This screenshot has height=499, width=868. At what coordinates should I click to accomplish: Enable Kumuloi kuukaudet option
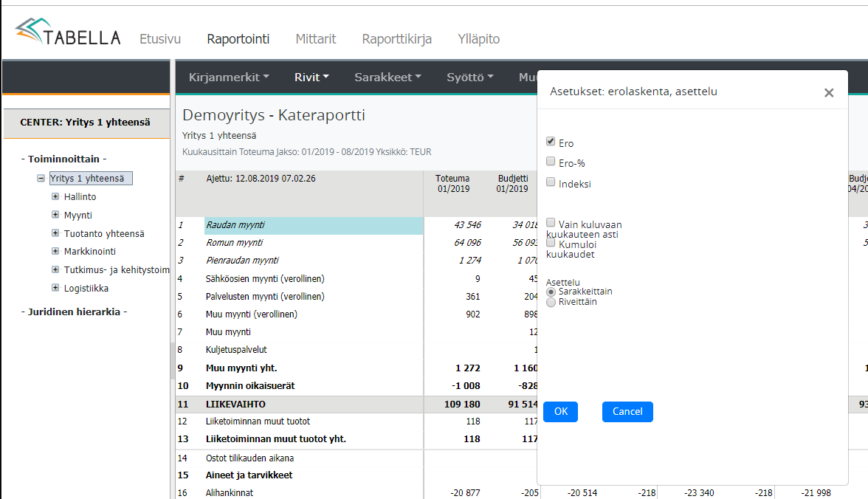click(x=551, y=243)
